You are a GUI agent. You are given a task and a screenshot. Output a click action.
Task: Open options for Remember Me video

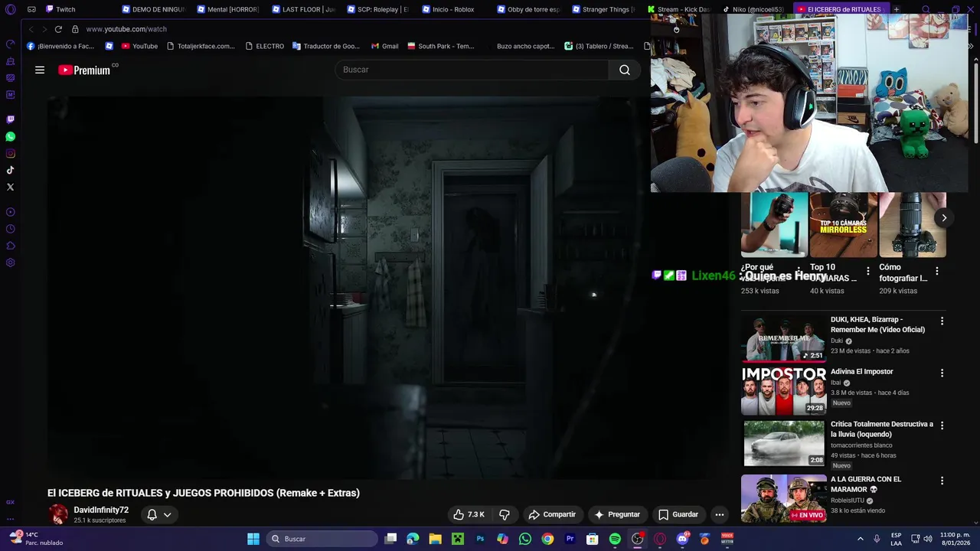pyautogui.click(x=942, y=321)
